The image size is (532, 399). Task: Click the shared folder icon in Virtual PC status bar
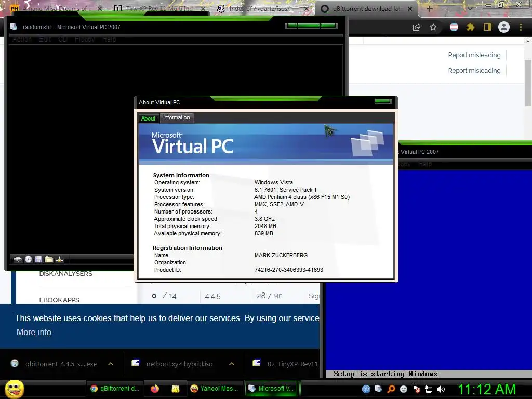(49, 259)
